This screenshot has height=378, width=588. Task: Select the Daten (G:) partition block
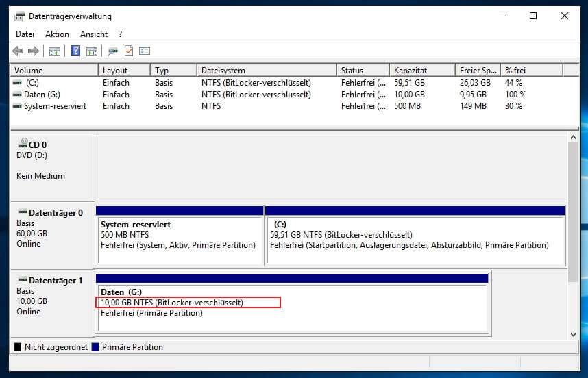pyautogui.click(x=292, y=303)
